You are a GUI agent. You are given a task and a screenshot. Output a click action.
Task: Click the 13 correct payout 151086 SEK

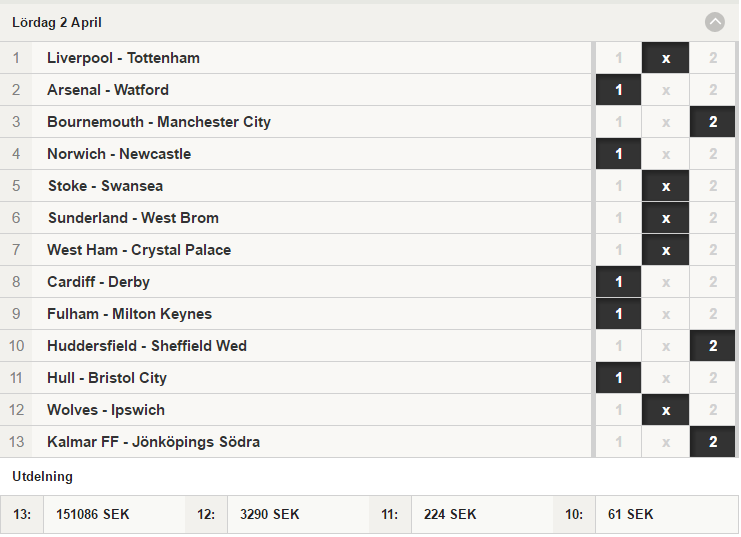click(93, 514)
